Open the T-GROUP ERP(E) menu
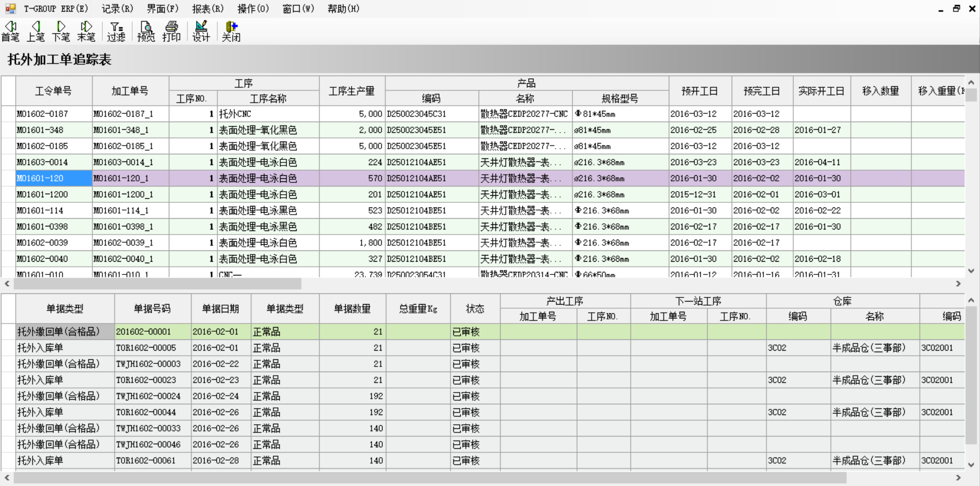The height and width of the screenshot is (486, 980). click(x=56, y=9)
